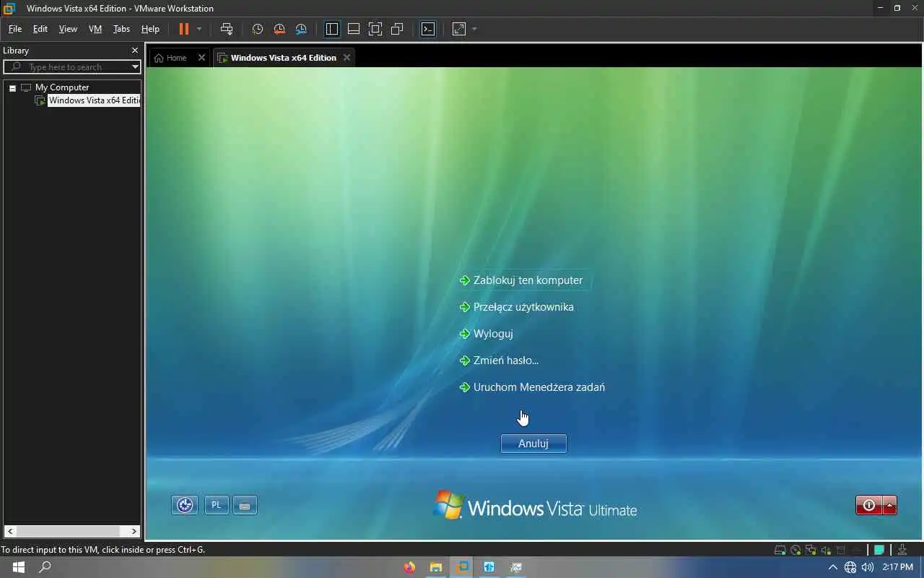
Task: Click the network adapter status icon
Action: (x=811, y=550)
